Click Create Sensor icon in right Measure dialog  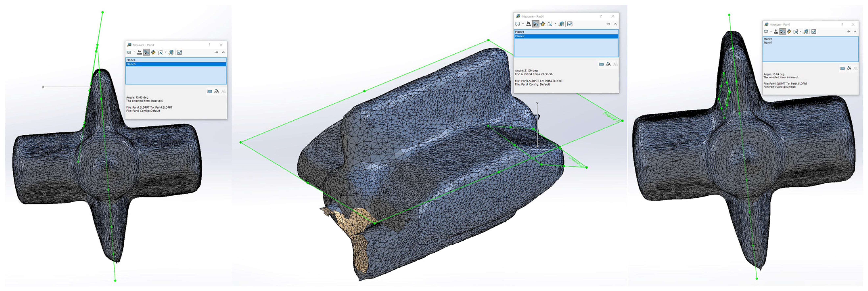click(x=806, y=32)
